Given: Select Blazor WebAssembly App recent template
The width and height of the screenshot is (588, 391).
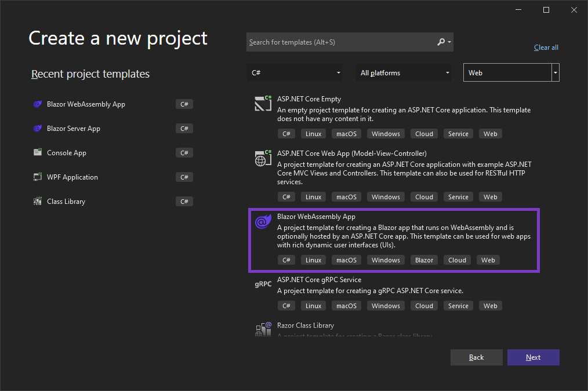Looking at the screenshot, I should pyautogui.click(x=113, y=104).
